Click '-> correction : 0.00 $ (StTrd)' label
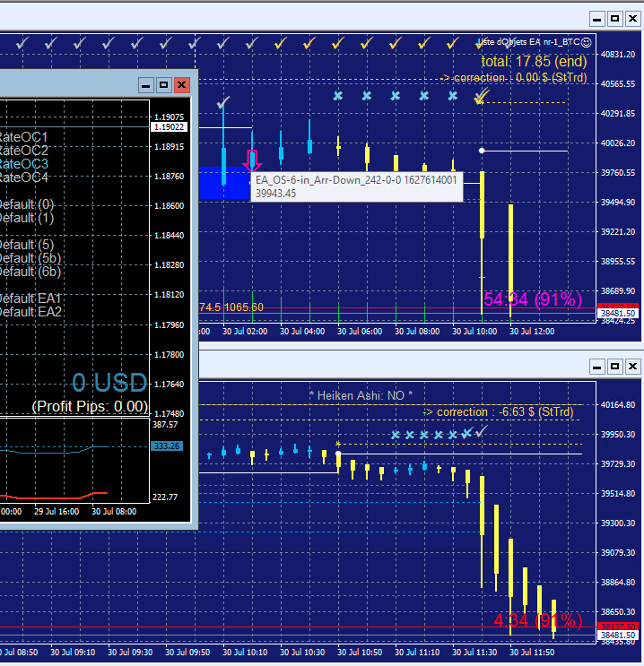 513,78
